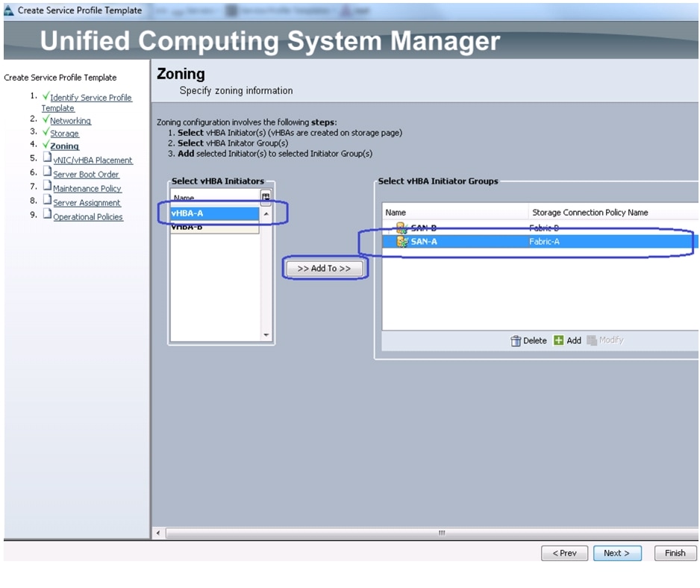700x588 pixels.
Task: Click the window title bar app icon
Action: (8, 10)
